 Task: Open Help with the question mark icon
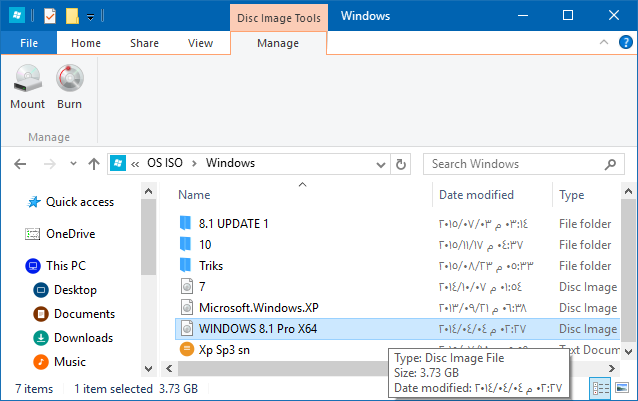625,42
